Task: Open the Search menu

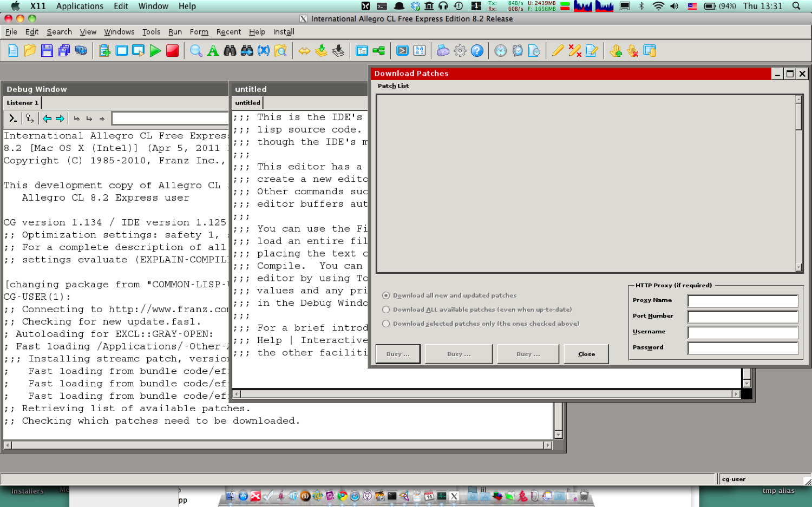Action: click(59, 32)
